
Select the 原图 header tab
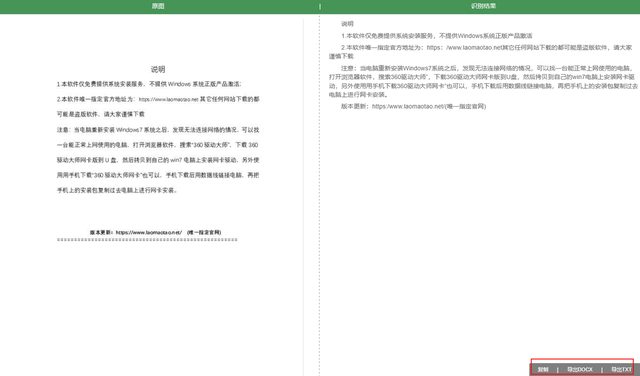pos(158,6)
